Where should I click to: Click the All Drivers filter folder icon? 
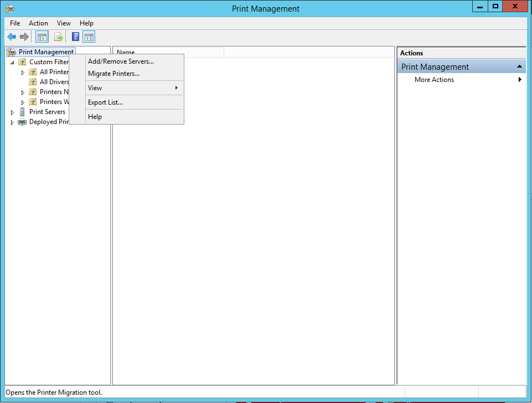(33, 82)
